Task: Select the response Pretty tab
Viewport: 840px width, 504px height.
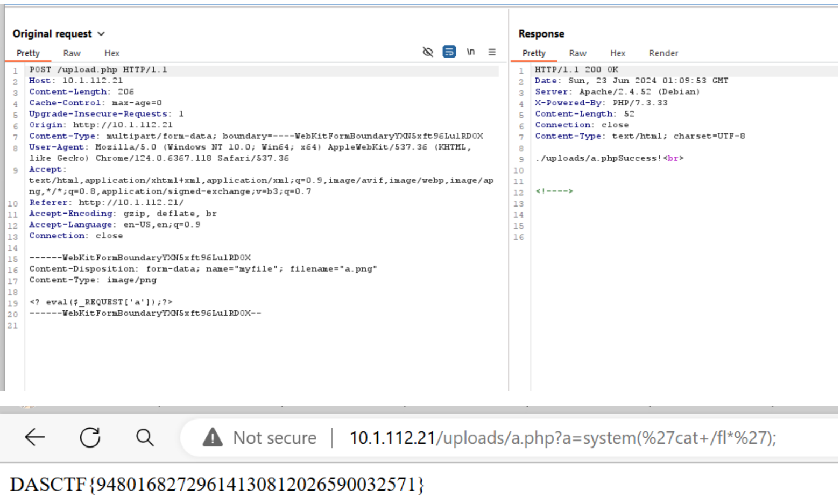Action: [534, 53]
